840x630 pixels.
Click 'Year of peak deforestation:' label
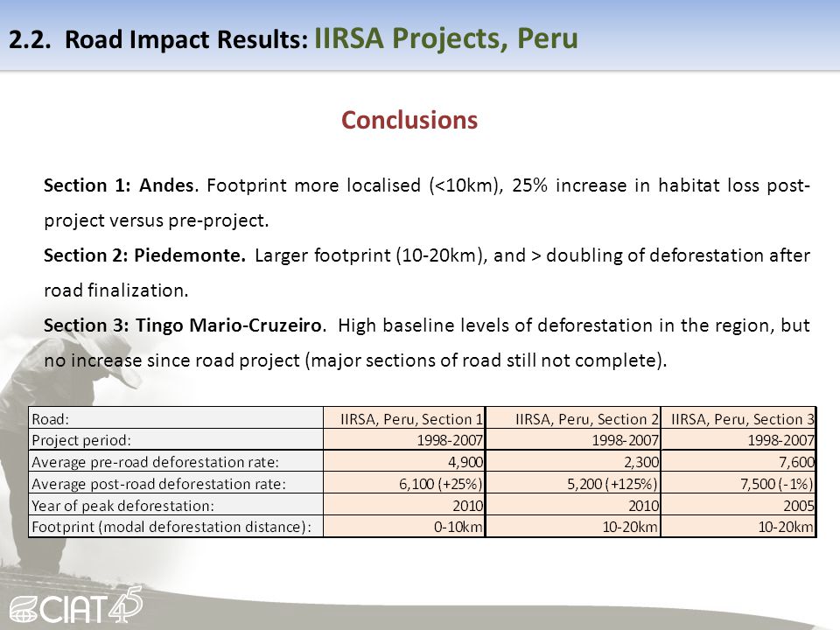[176, 505]
